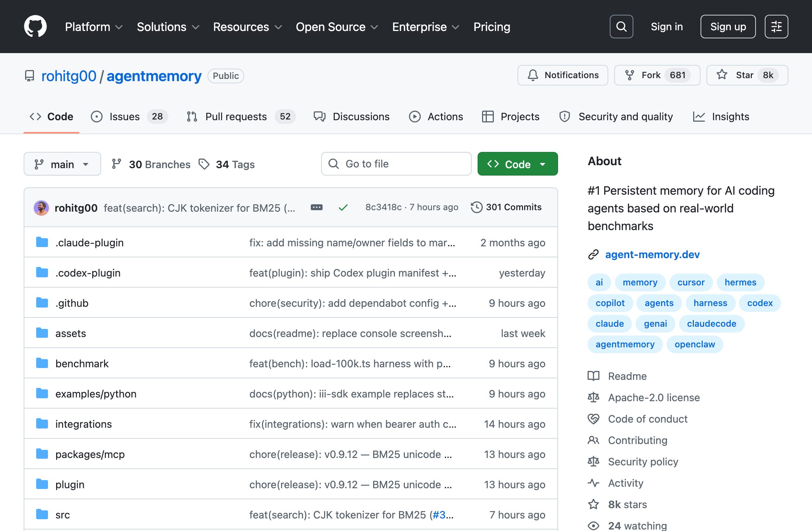Image resolution: width=812 pixels, height=531 pixels.
Task: Open the .github folder
Action: click(72, 303)
